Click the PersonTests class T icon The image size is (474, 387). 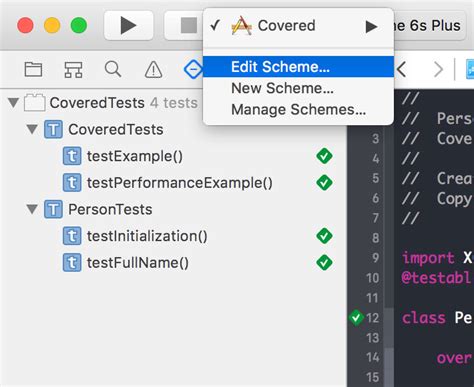pos(53,209)
